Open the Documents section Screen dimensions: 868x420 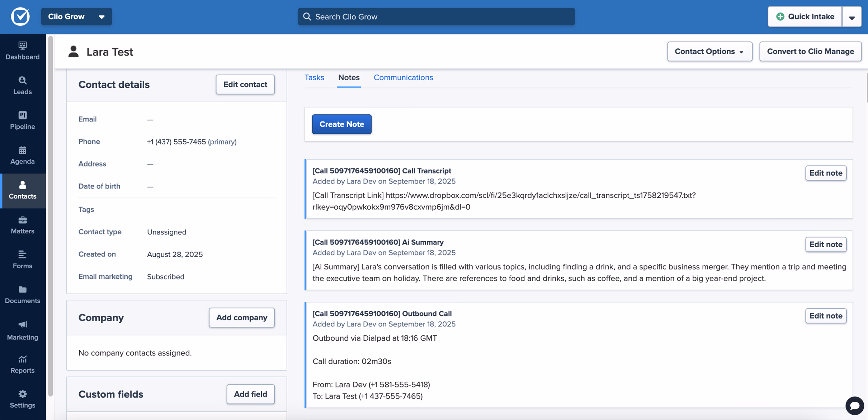pos(22,295)
